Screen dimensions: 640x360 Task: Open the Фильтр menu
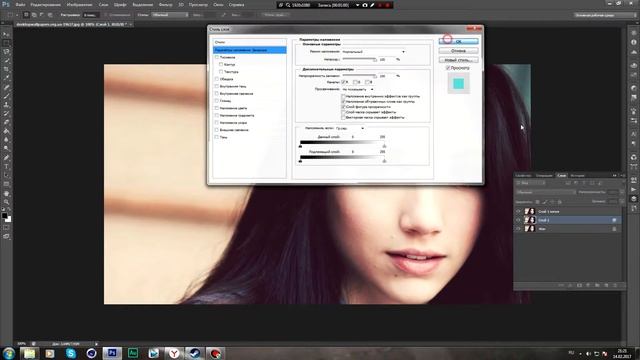(165, 5)
